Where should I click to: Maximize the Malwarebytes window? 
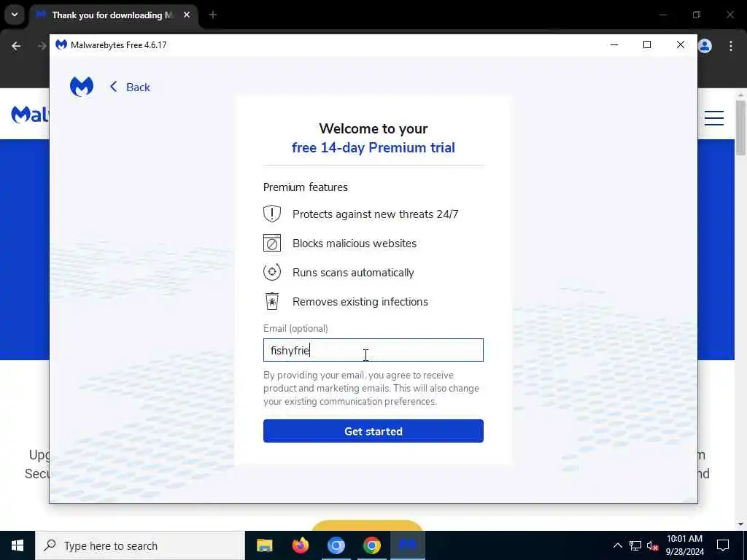(647, 44)
